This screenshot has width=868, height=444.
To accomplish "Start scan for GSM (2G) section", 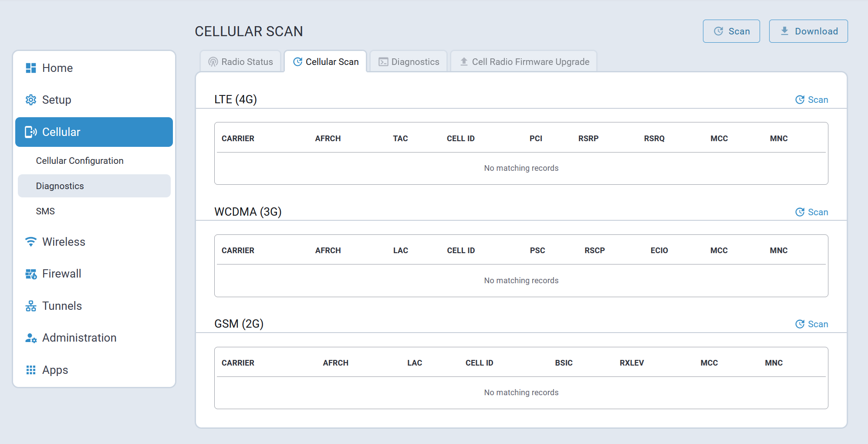I will [811, 324].
